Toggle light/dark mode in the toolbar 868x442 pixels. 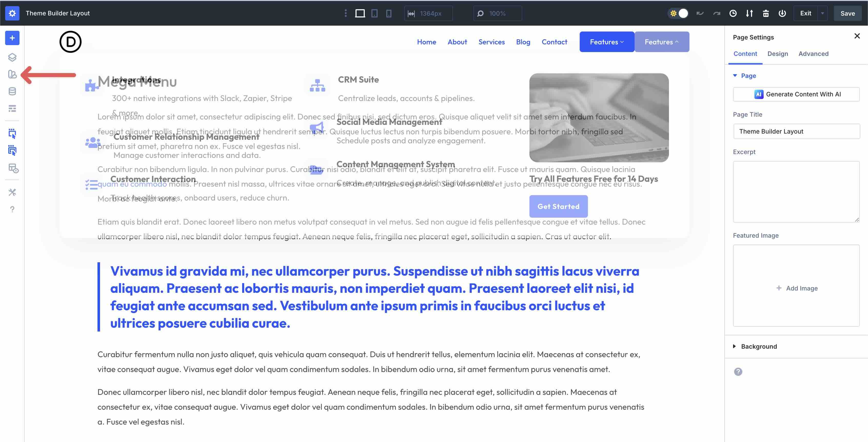point(678,13)
